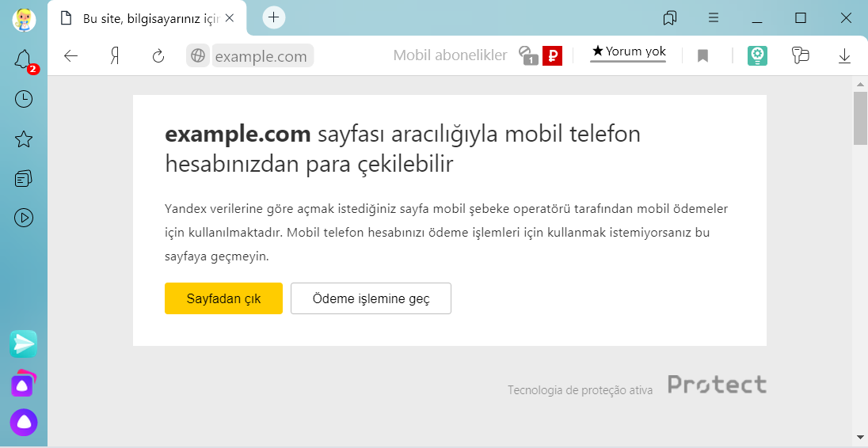Select the 'Bu site, bilgisayarınız için' tab

click(x=147, y=19)
